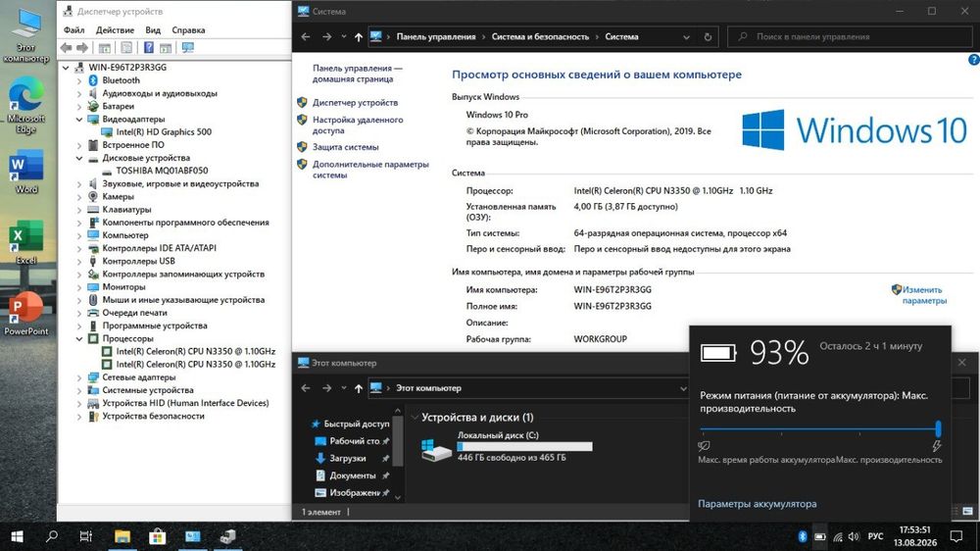Image resolution: width=980 pixels, height=551 pixels.
Task: Open 'Загрузки' in explorer sidebar
Action: [x=348, y=459]
